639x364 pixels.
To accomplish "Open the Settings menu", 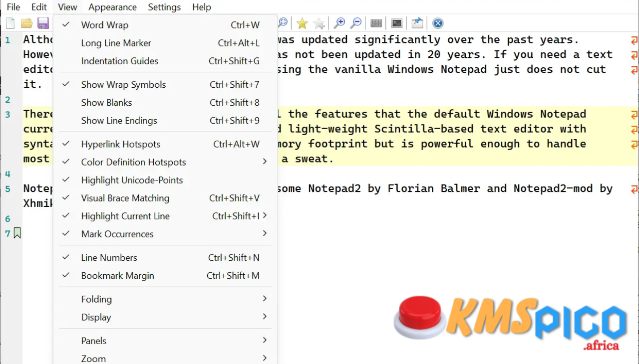I will pos(164,7).
